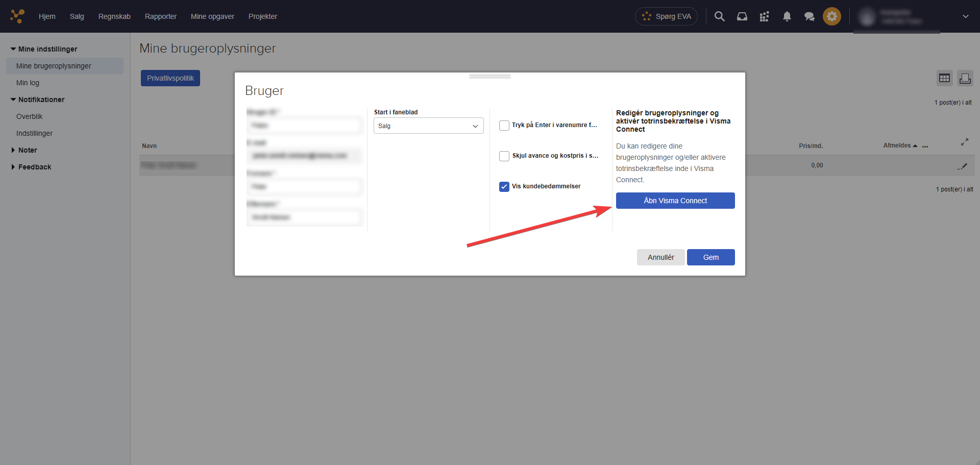
Task: Click Annullér to cancel dialog
Action: click(661, 257)
